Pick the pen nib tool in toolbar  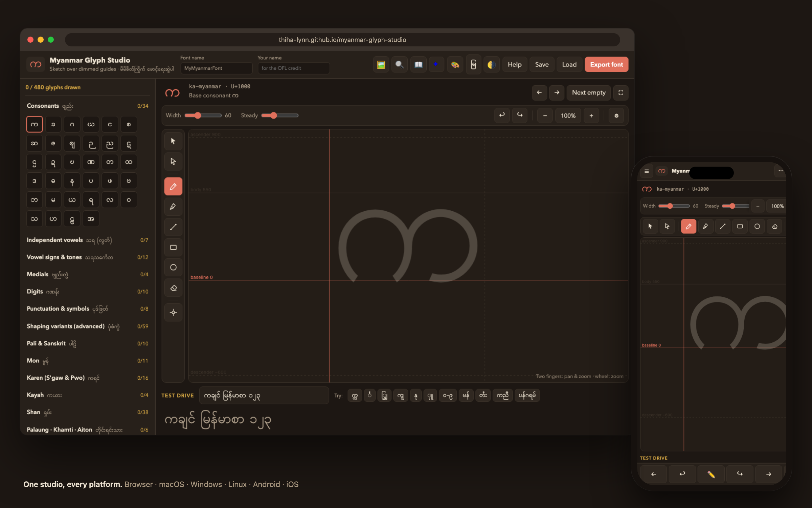coord(173,207)
